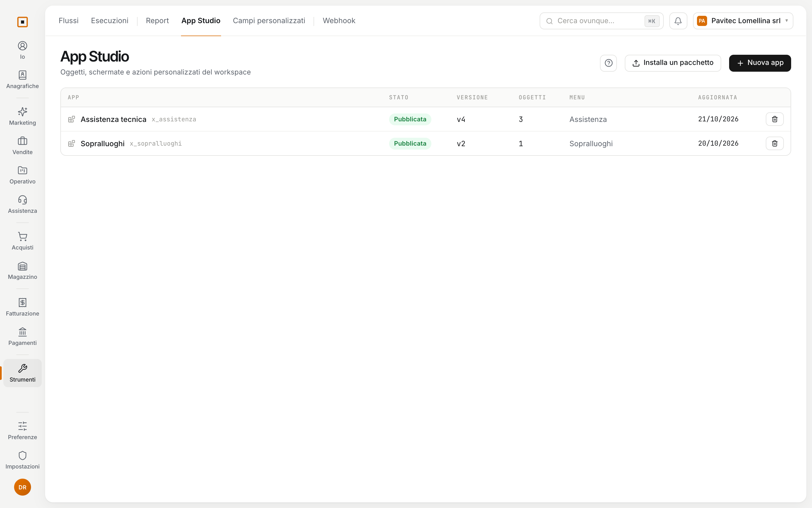This screenshot has height=508, width=812.
Task: Focus the Cerca ovunque search field
Action: click(601, 21)
